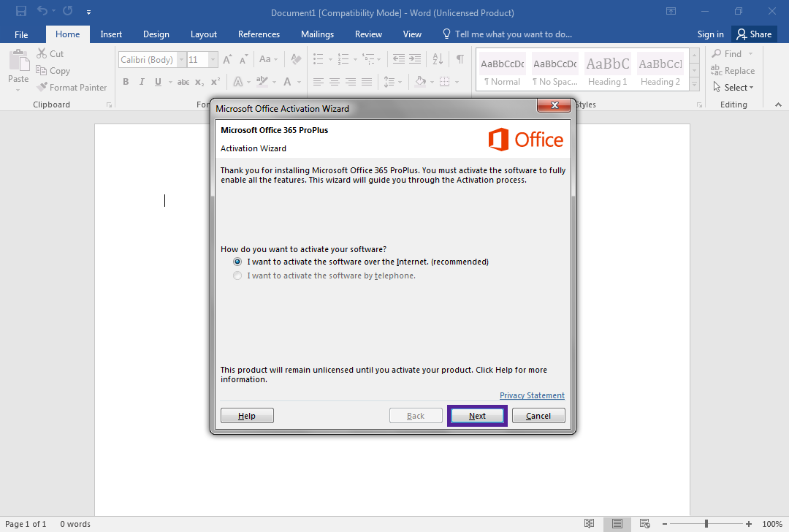789x532 pixels.
Task: Toggle Superscript formatting
Action: click(x=216, y=82)
